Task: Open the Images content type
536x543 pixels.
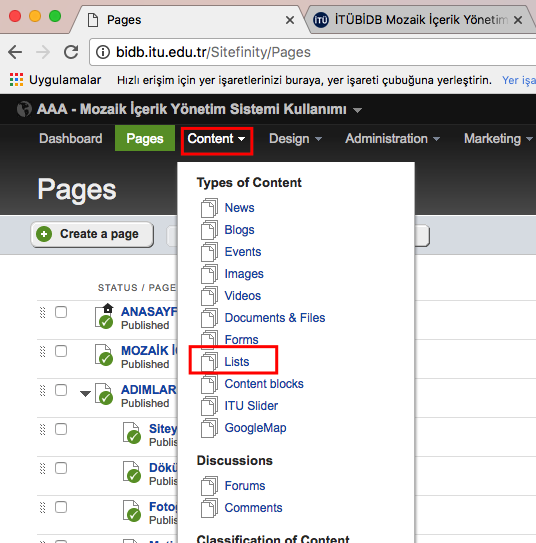Action: (x=244, y=274)
